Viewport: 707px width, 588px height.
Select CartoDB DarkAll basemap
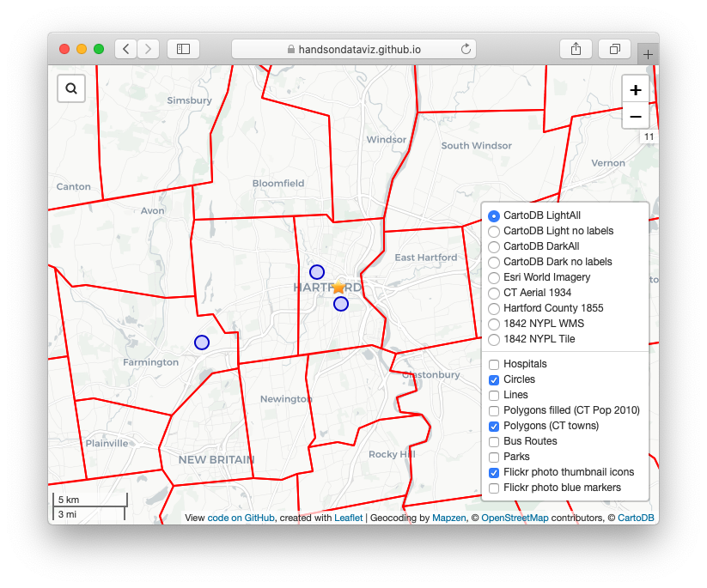[x=494, y=246]
